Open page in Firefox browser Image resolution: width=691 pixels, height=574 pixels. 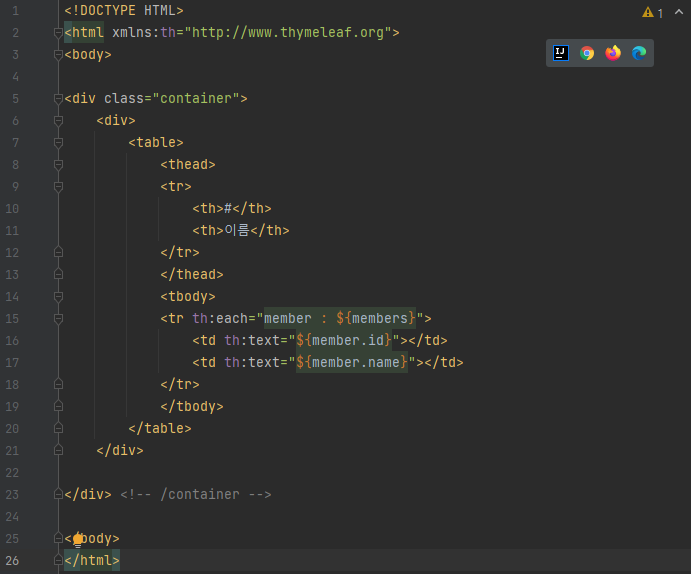pyautogui.click(x=613, y=53)
